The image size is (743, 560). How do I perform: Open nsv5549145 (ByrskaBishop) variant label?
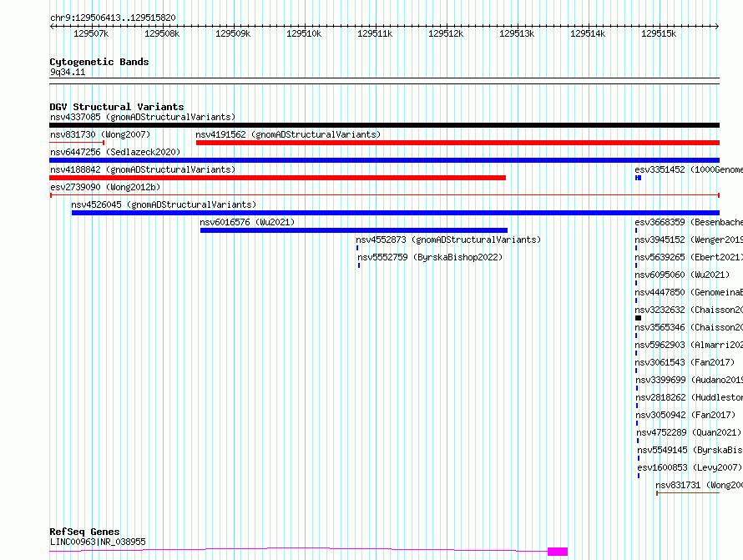coord(690,450)
